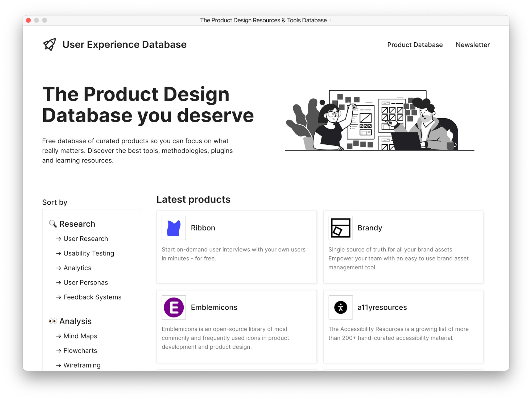Filter by Usability Testing

click(89, 253)
